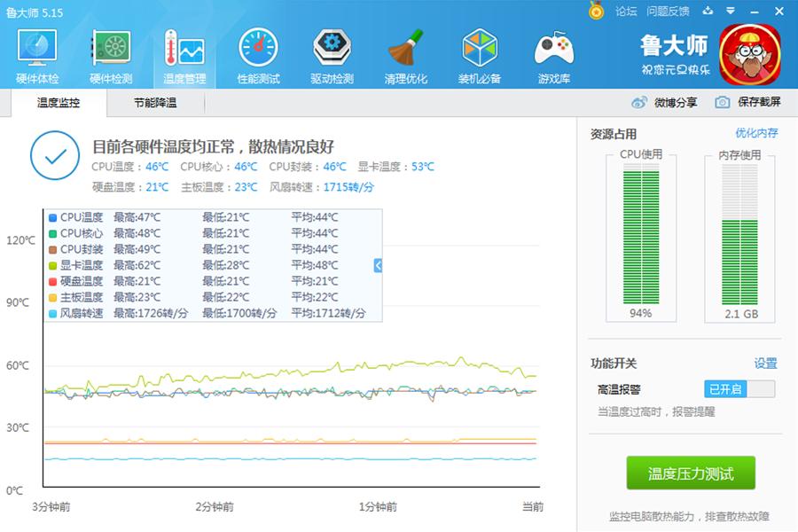798x532 pixels.
Task: Disable the 高温报警 high temperature alarm
Action: pyautogui.click(x=739, y=388)
